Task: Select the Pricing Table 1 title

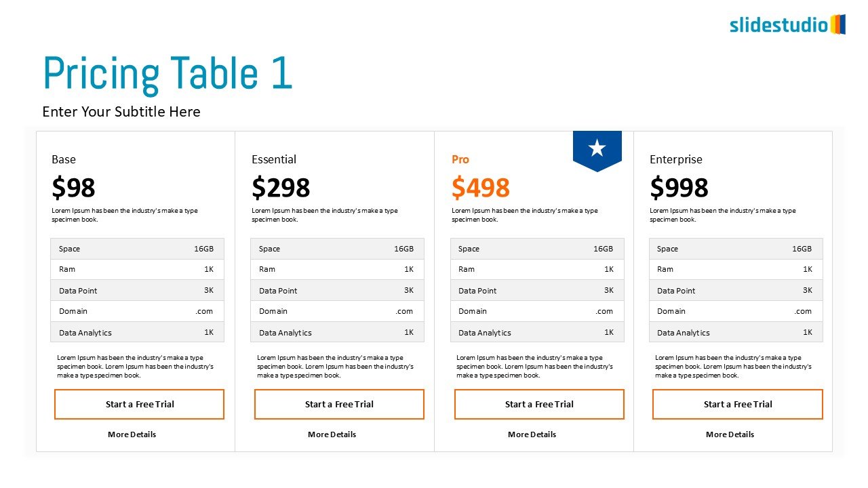Action: pos(167,73)
